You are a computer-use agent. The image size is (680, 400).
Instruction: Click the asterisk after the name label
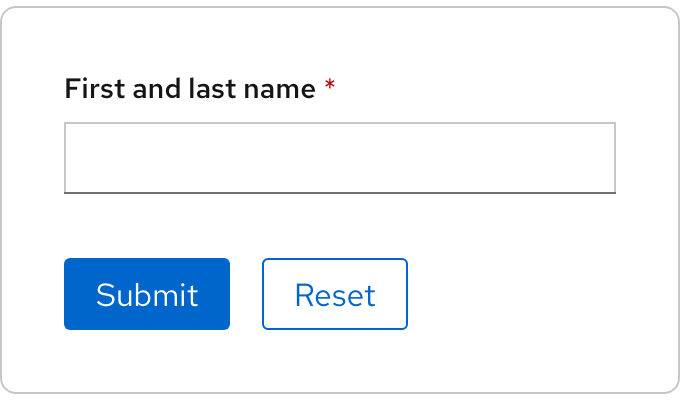click(x=330, y=89)
